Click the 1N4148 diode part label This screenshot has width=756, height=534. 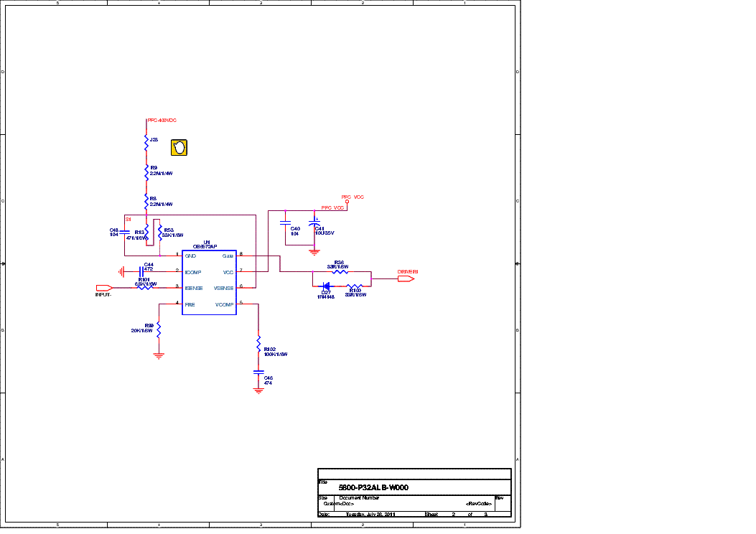(x=326, y=297)
